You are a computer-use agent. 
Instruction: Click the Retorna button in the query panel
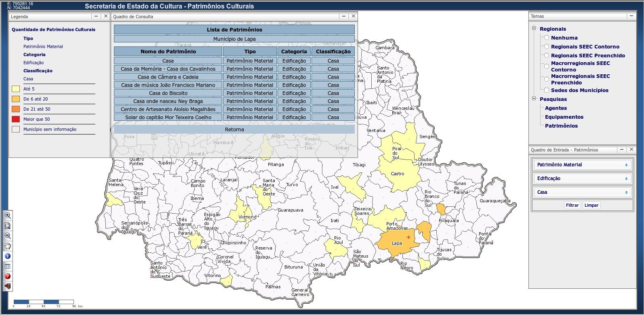[234, 130]
